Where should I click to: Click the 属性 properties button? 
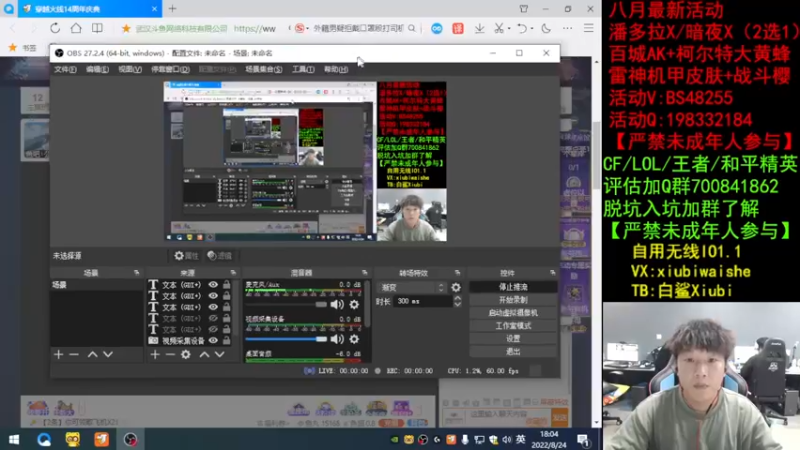(186, 256)
